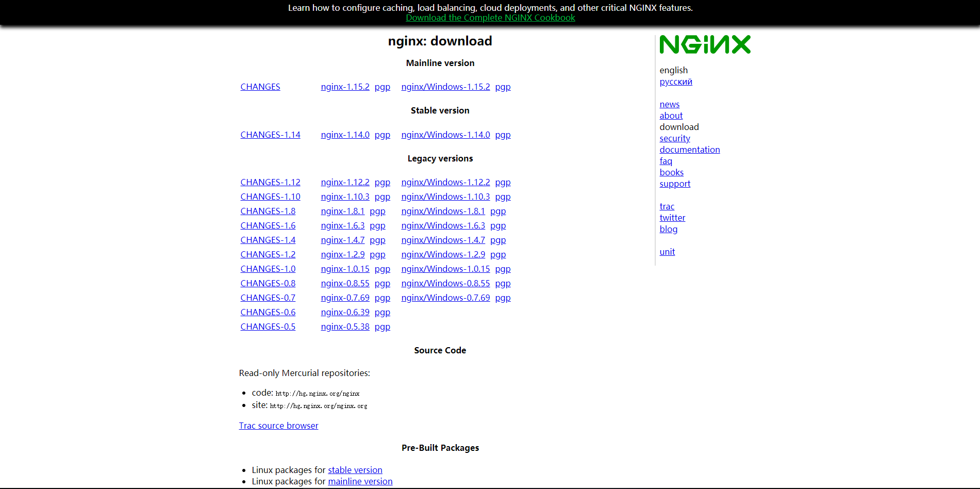Download legacy nginx-1.12.2 source
Image resolution: width=980 pixels, height=489 pixels.
(x=345, y=182)
